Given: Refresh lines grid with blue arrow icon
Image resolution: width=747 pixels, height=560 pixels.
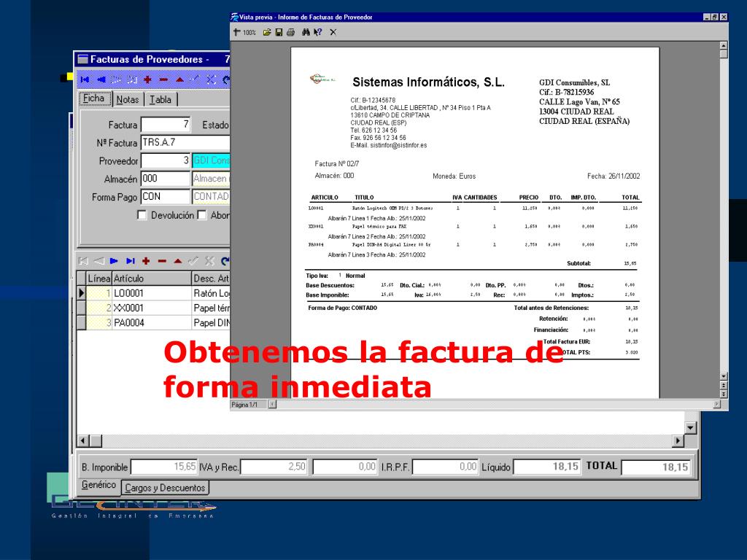Looking at the screenshot, I should click(225, 261).
